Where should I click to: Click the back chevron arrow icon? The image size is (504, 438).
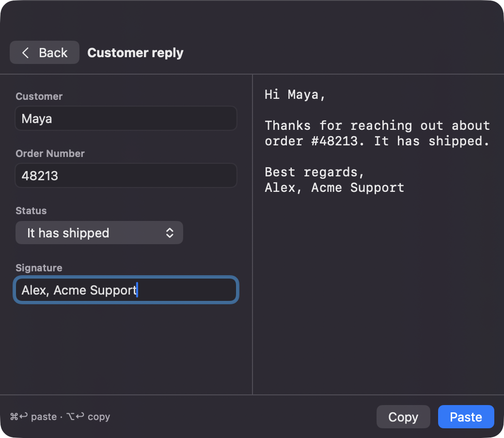pyautogui.click(x=25, y=52)
